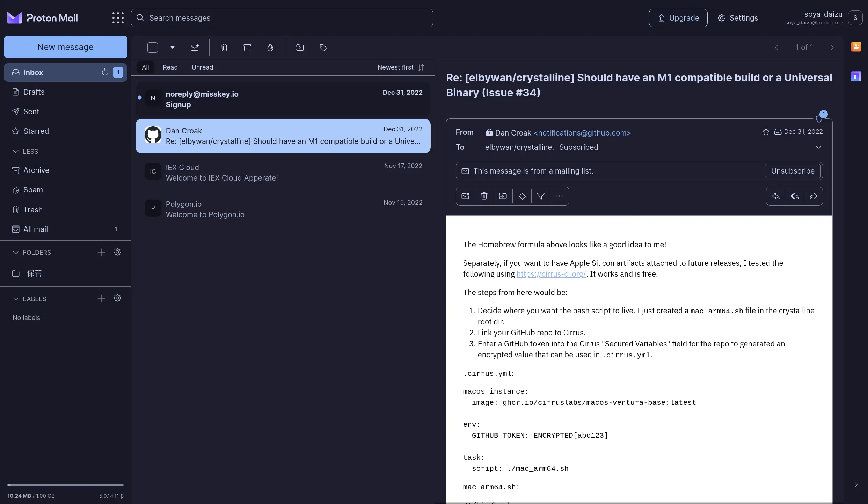Open Polygon.io welcome email

pos(283,209)
